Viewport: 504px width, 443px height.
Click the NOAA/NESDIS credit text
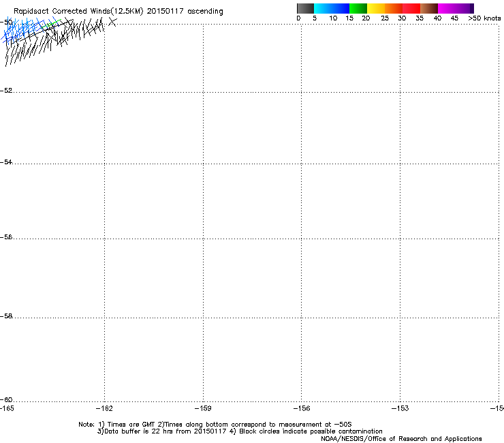tap(401, 439)
